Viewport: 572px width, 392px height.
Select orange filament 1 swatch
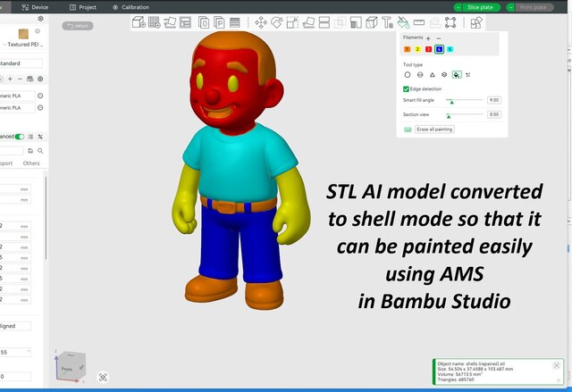point(408,49)
